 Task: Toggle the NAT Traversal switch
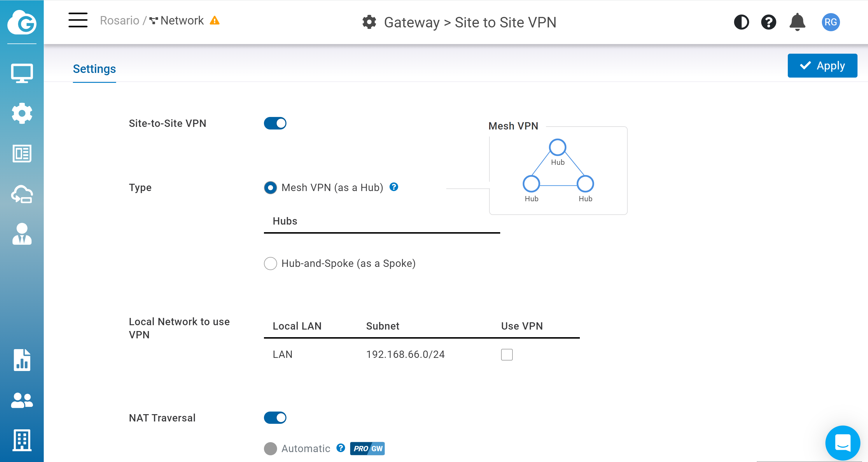pos(275,417)
